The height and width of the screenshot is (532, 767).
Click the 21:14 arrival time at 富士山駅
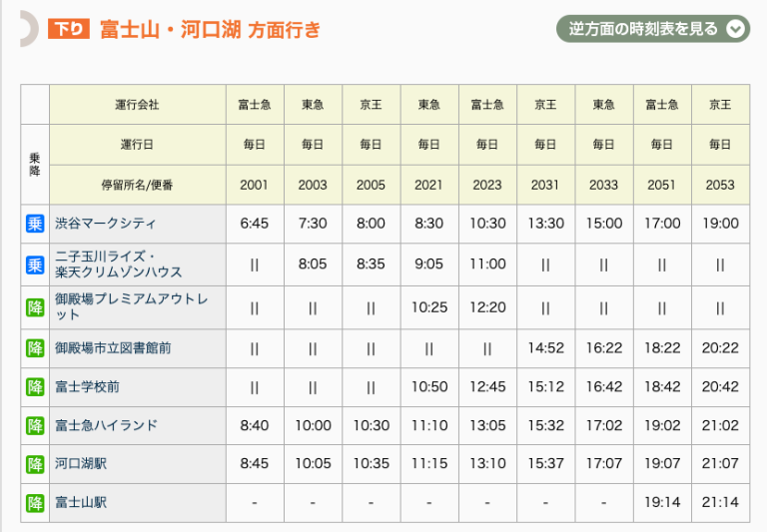(x=719, y=502)
